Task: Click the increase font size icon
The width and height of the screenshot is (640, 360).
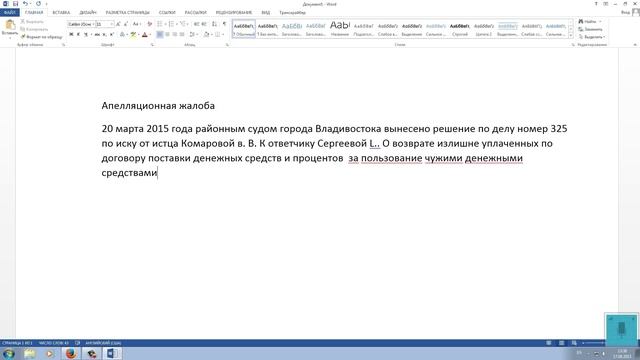Action: [118, 24]
